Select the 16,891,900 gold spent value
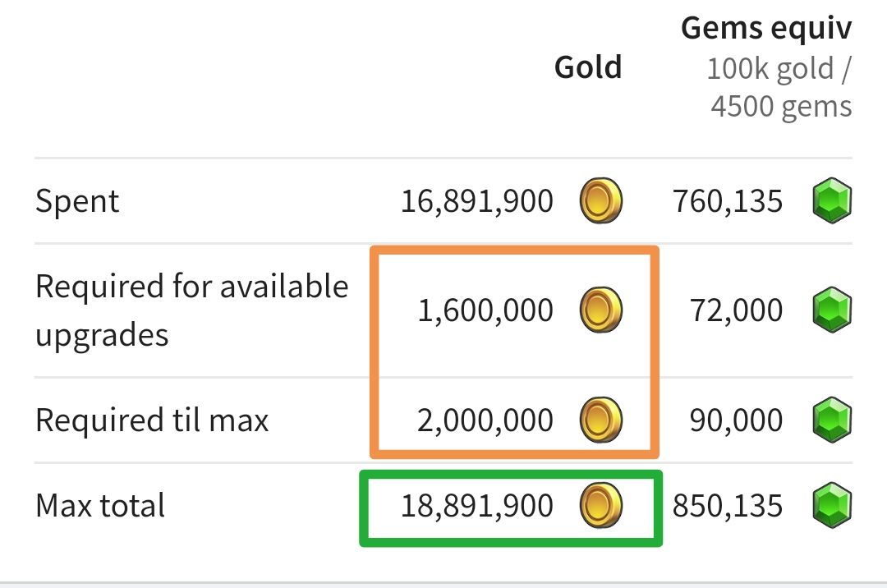Viewport: 887px width, 588px height. click(x=477, y=201)
